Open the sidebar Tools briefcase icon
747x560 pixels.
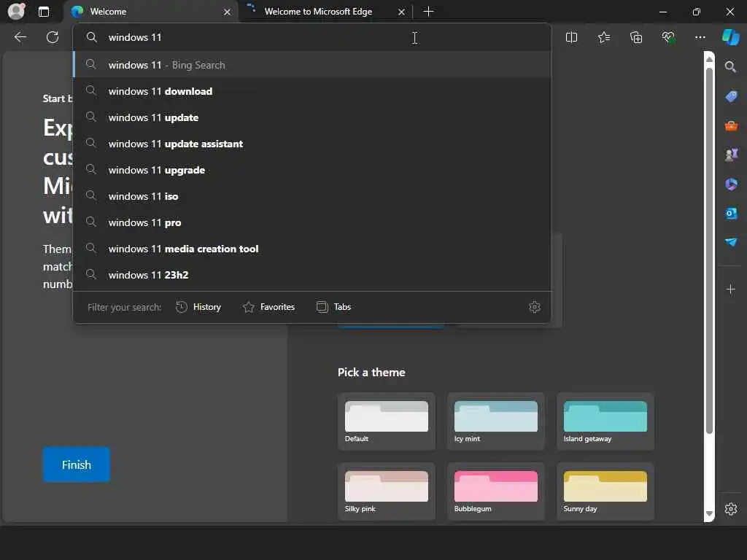731,125
